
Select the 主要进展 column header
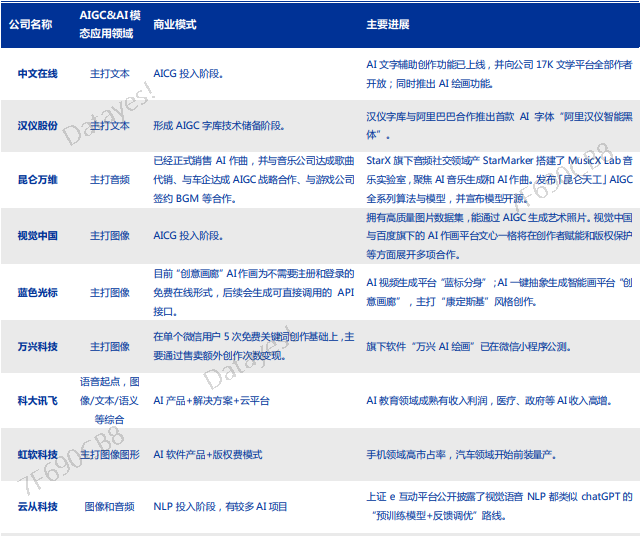(388, 25)
